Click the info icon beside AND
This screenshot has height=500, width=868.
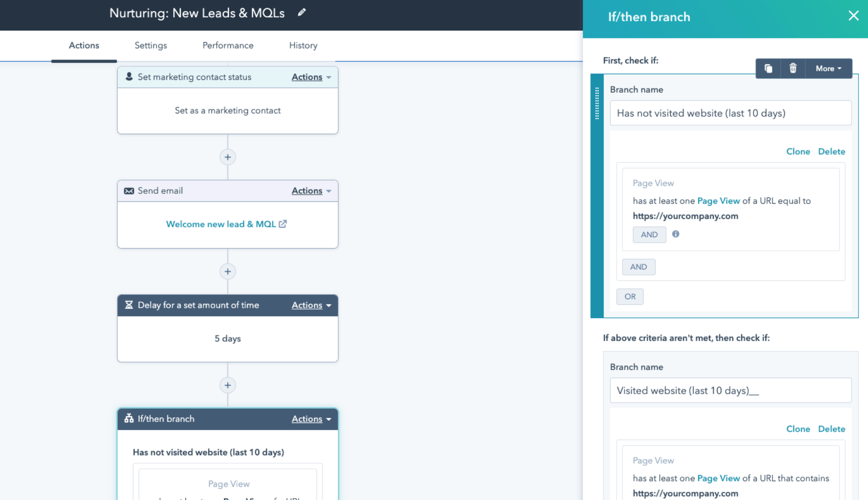pos(675,234)
